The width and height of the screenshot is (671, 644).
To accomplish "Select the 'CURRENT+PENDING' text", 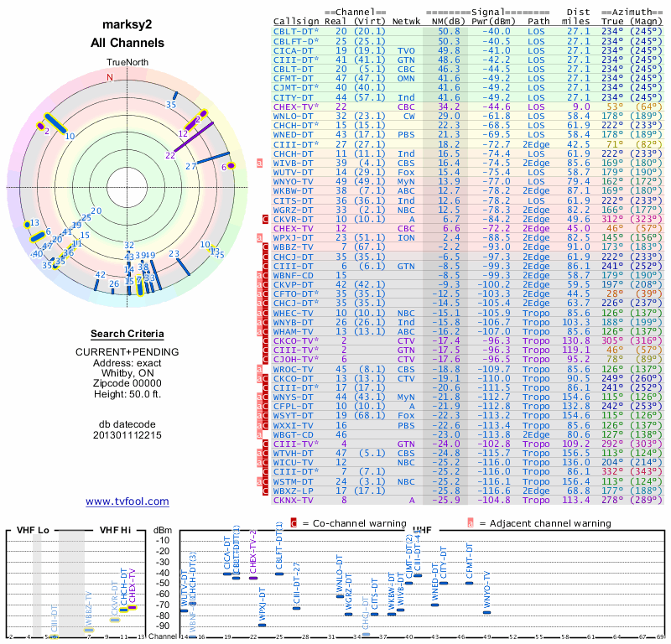I will coord(127,352).
